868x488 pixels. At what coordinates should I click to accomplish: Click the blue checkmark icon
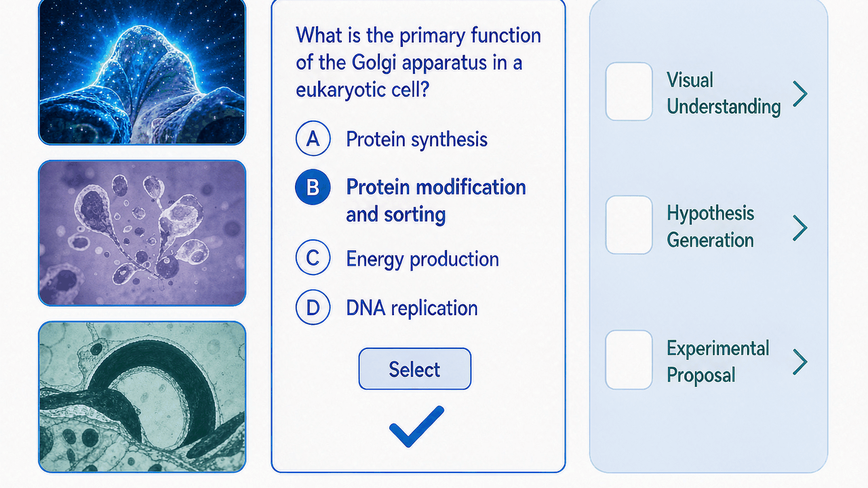coord(416,427)
